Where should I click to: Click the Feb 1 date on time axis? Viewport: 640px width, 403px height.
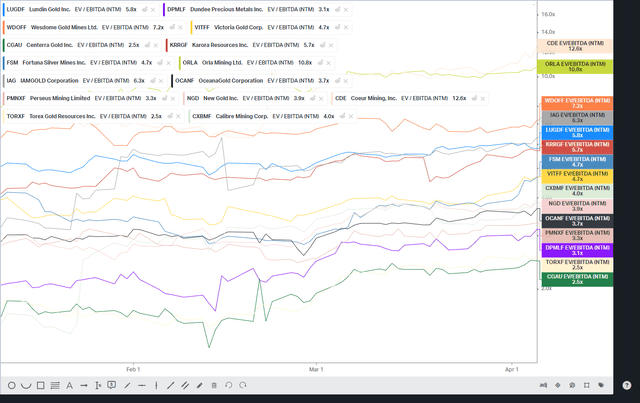(x=133, y=370)
